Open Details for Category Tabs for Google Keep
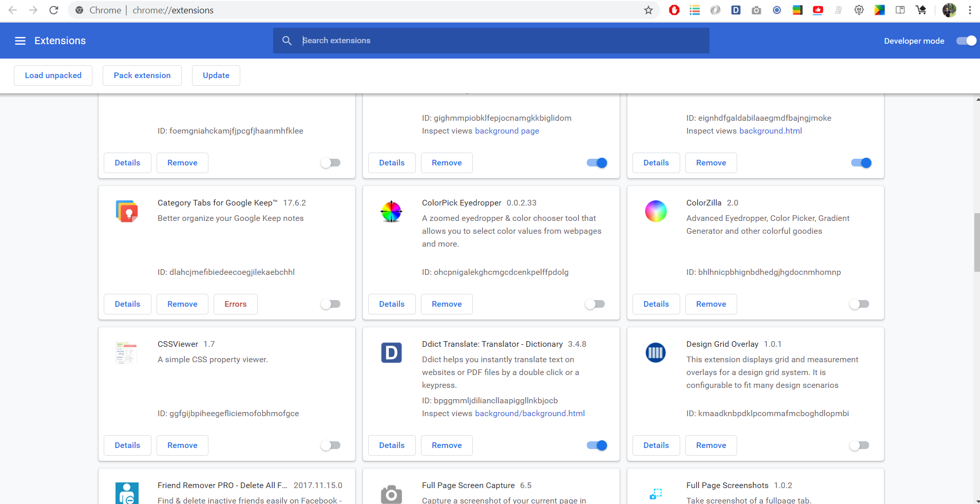Viewport: 980px width, 504px height. point(127,304)
